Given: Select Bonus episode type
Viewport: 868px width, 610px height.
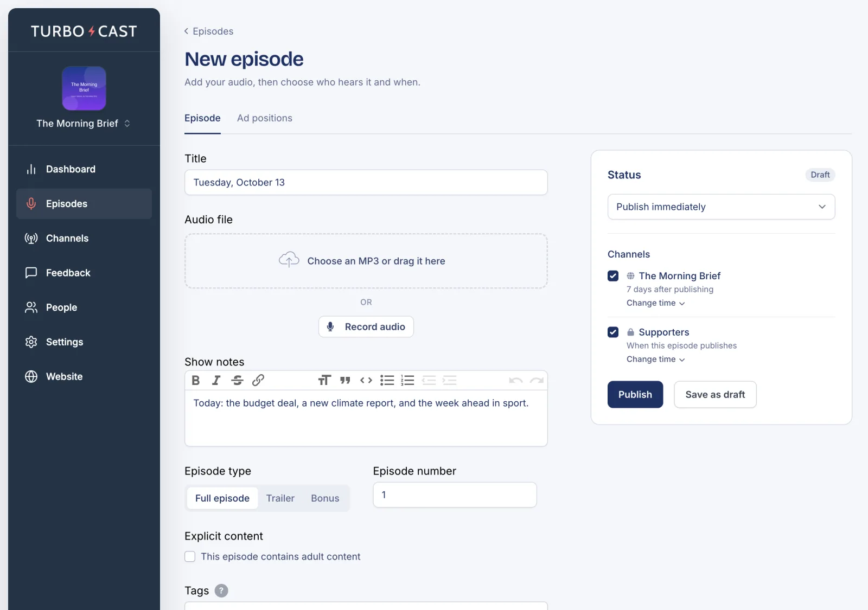Looking at the screenshot, I should pyautogui.click(x=325, y=498).
